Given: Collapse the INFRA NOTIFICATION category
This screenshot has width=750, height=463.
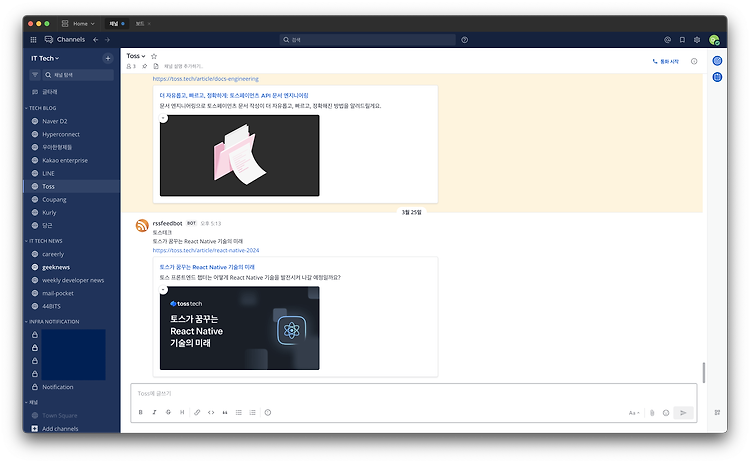Looking at the screenshot, I should click(x=53, y=322).
